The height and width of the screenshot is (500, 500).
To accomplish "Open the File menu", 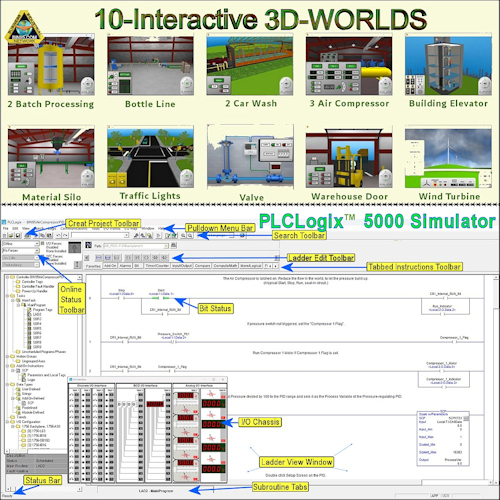I will coord(6,229).
